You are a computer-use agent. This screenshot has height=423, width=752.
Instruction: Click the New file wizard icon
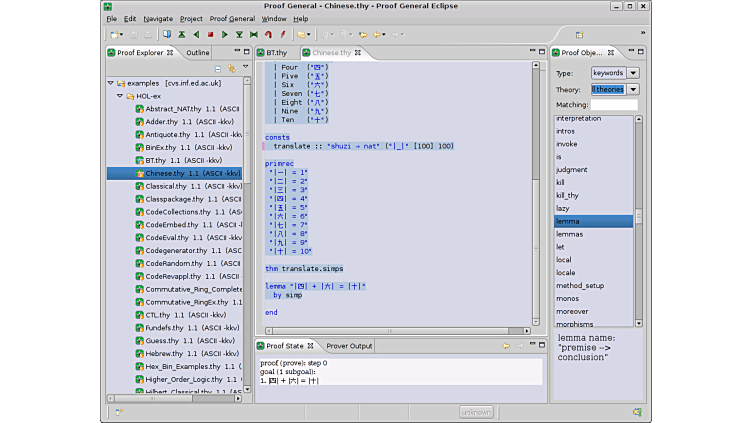[x=112, y=35]
